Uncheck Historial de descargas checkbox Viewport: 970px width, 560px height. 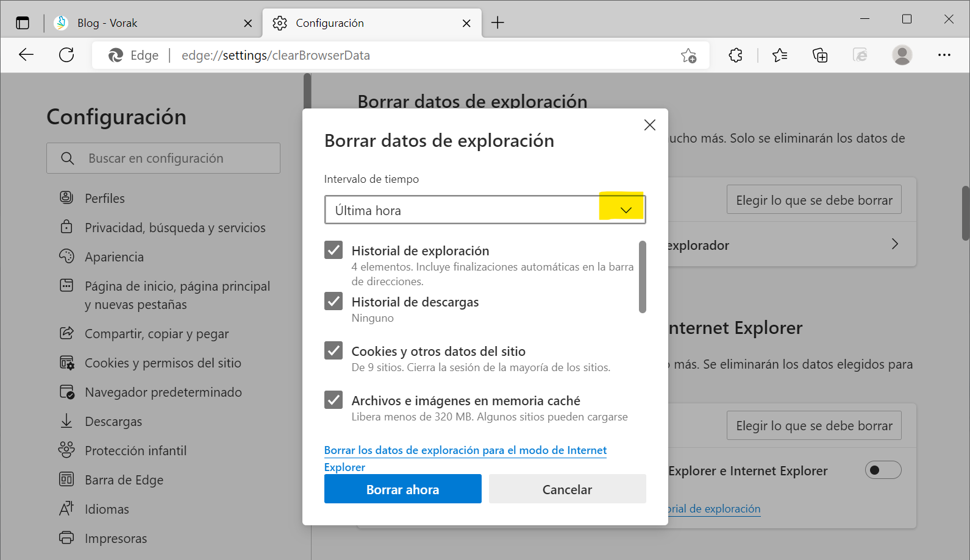[x=333, y=301]
